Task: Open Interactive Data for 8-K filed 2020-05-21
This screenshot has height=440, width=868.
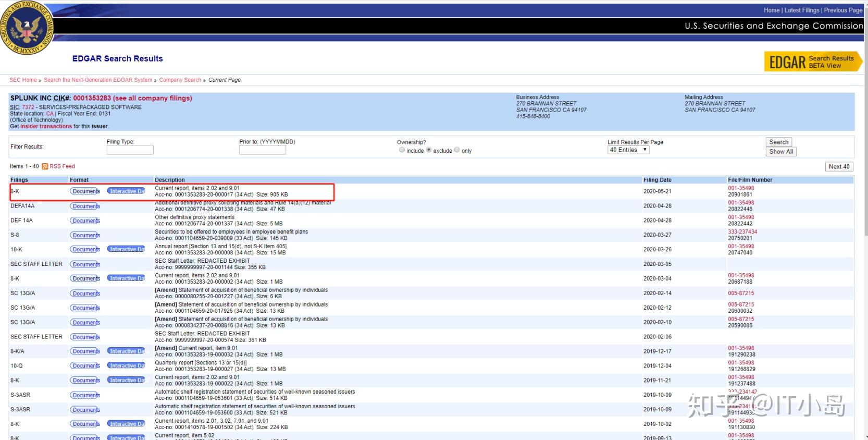Action: click(x=126, y=191)
